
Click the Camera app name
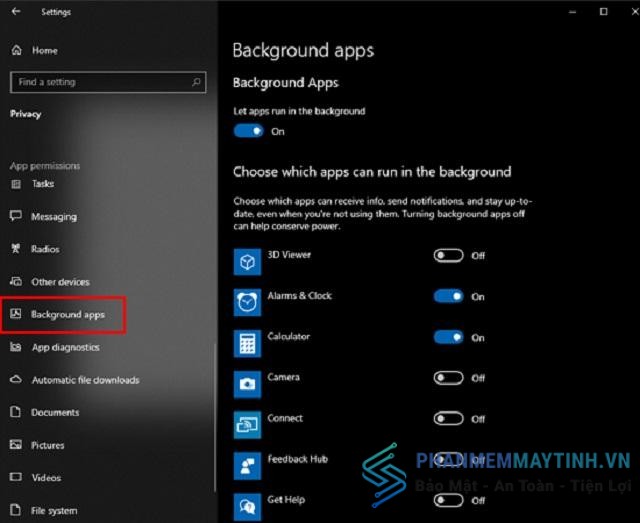tap(283, 377)
